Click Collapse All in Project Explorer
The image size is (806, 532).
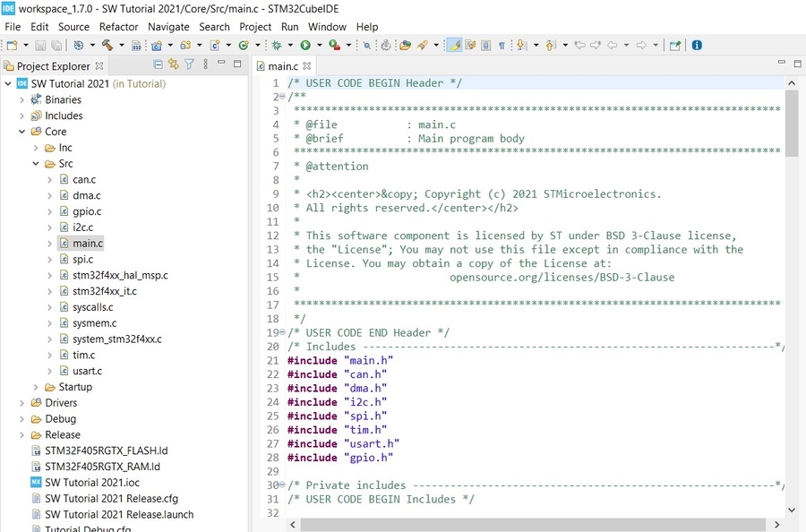tap(159, 64)
